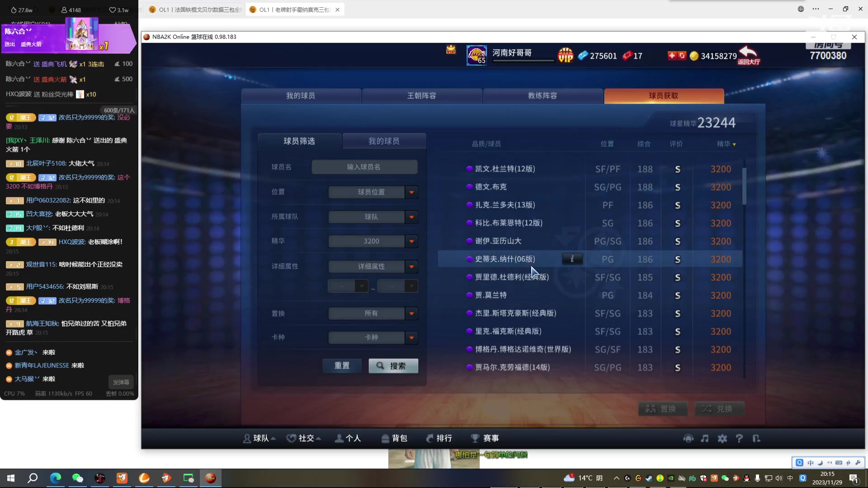The width and height of the screenshot is (868, 488).
Task: Click the 评价 column header
Action: [x=676, y=144]
